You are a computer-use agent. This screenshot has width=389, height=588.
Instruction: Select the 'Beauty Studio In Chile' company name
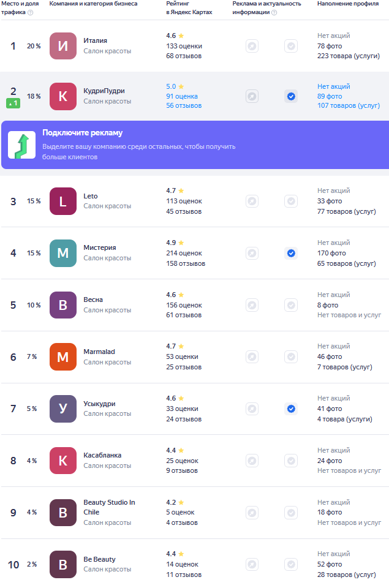109,507
